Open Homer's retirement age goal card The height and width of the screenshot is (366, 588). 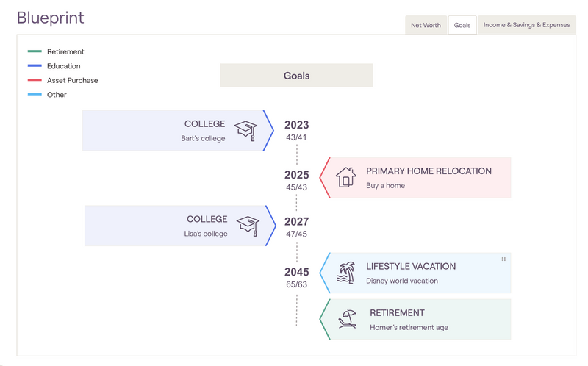[426, 319]
